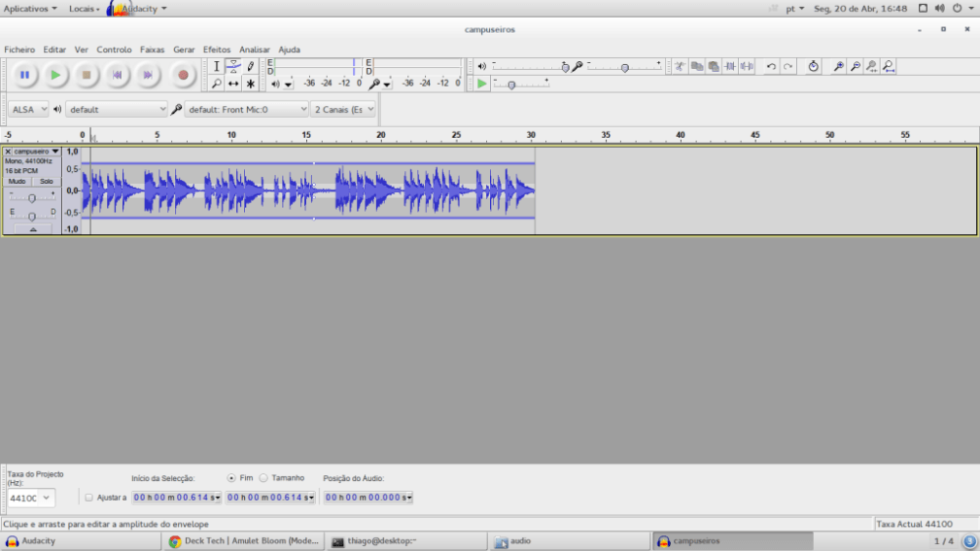Screen dimensions: 980x551
Task: Enable the 'Ajustar a' checkbox
Action: click(x=89, y=498)
